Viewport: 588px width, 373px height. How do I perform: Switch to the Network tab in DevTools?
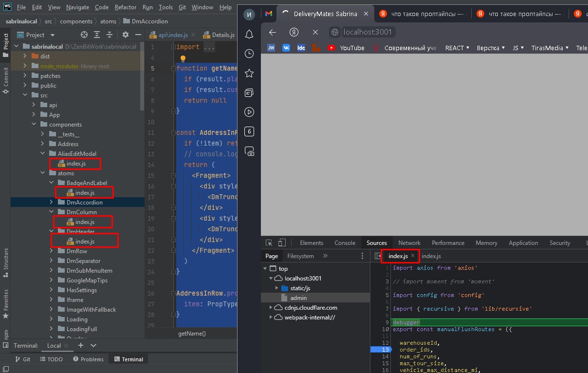pyautogui.click(x=409, y=242)
